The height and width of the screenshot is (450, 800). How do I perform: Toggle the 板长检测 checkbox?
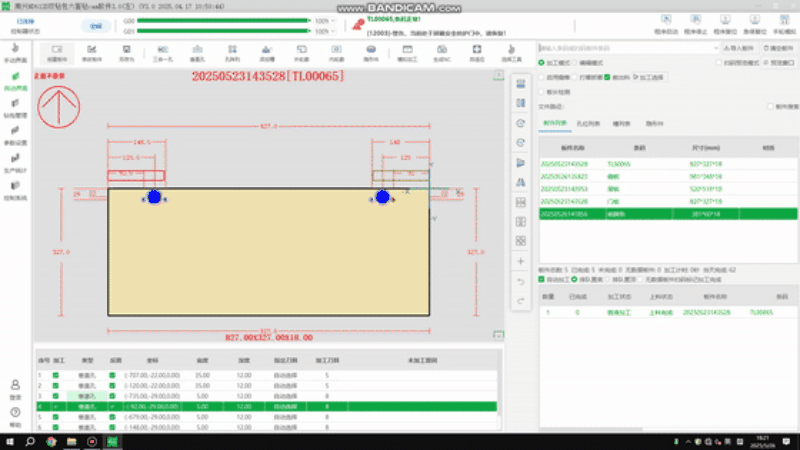click(x=543, y=91)
